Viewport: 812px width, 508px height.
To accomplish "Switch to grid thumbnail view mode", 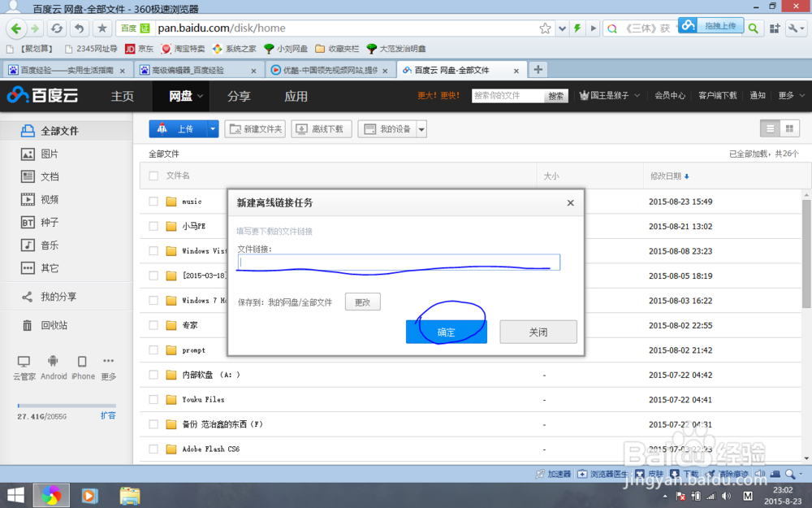I will (790, 128).
